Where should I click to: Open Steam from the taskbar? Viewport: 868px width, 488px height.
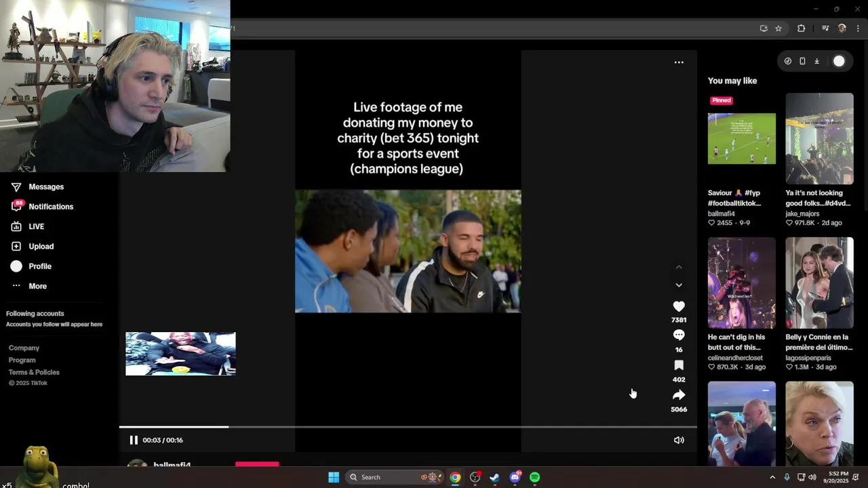point(494,477)
